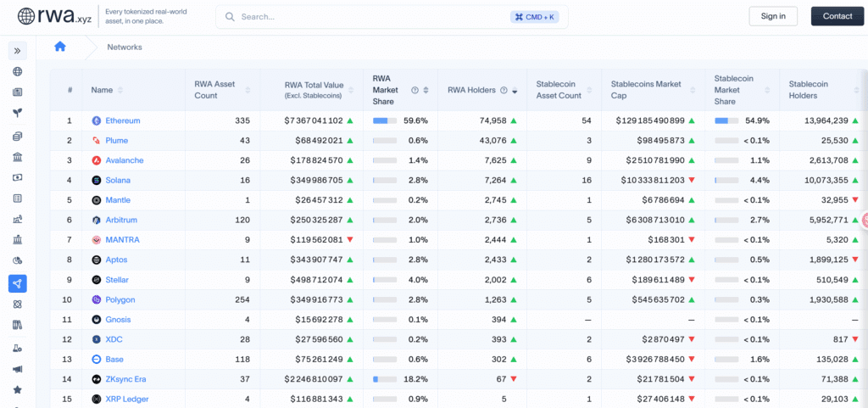Open the Plume network link
This screenshot has width=868, height=408.
tap(117, 141)
